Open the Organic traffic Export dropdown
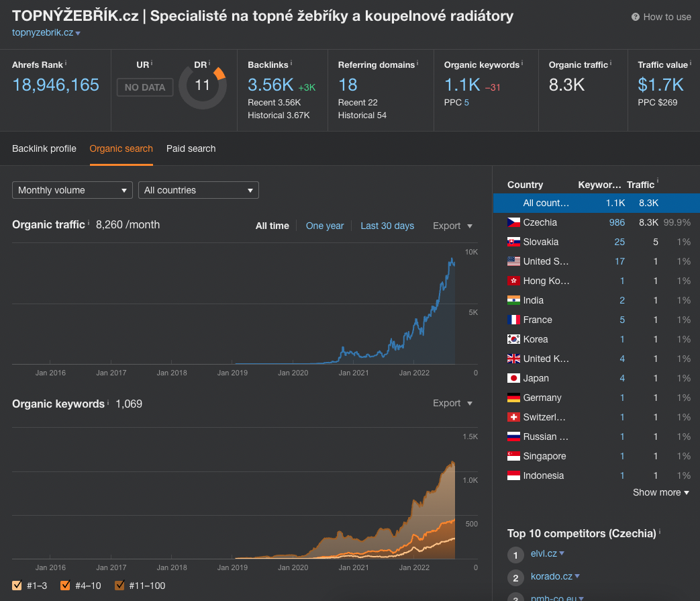Image resolution: width=700 pixels, height=601 pixels. [452, 226]
